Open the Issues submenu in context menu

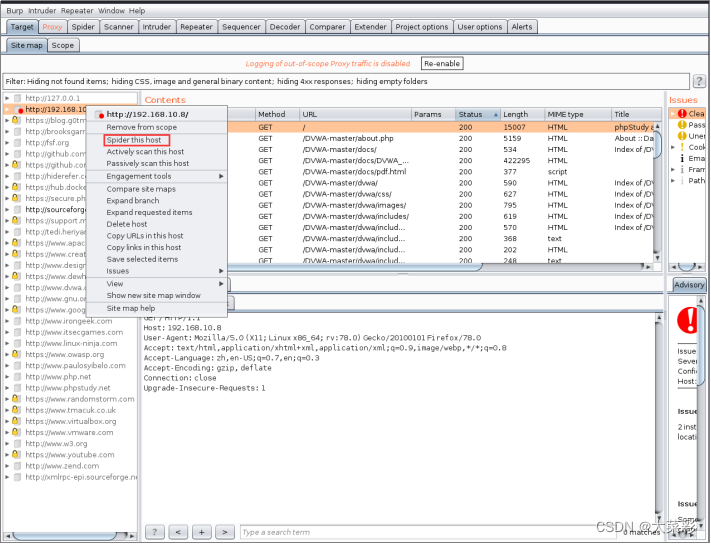[156, 271]
